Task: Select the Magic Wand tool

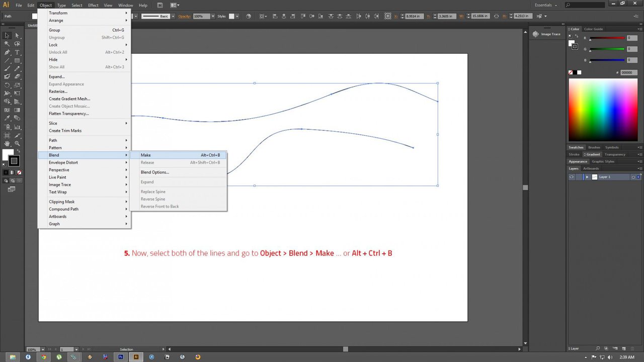Action: (x=7, y=44)
